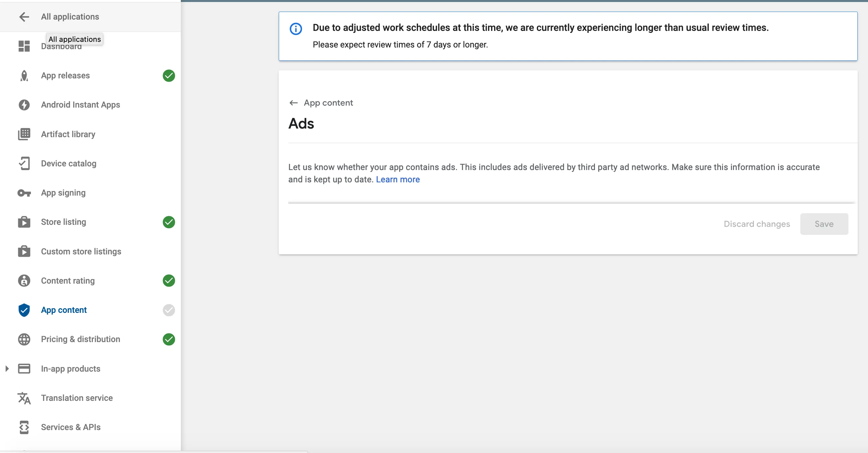The width and height of the screenshot is (868, 453).
Task: Click the Pricing & distribution globe icon
Action: [24, 339]
